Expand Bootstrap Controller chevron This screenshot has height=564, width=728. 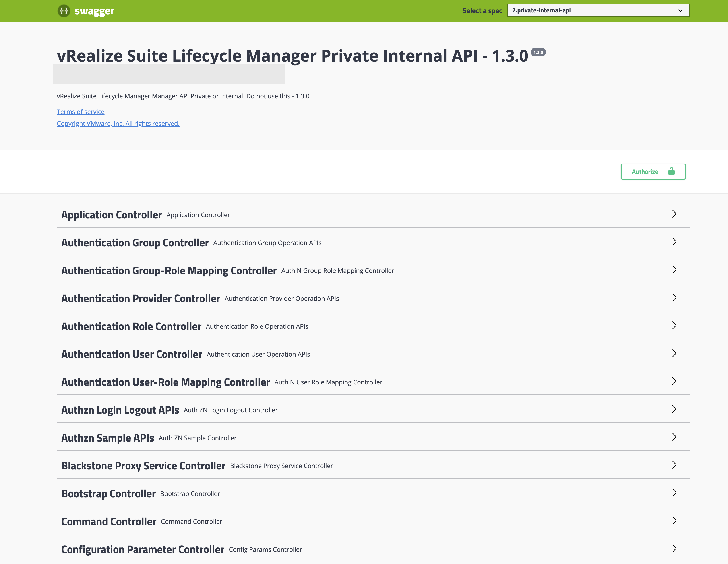(x=674, y=493)
